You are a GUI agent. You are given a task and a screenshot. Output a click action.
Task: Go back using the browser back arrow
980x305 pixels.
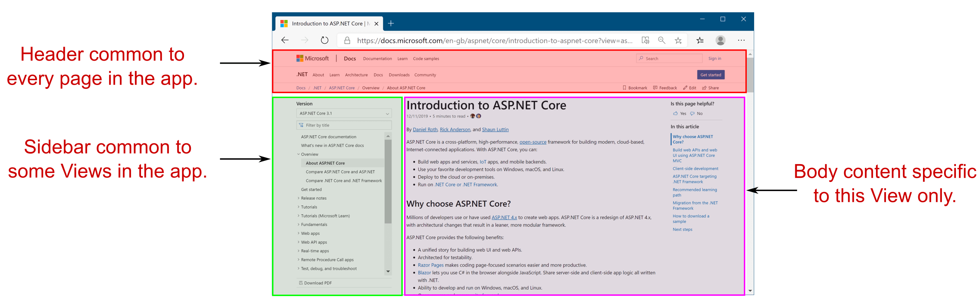pyautogui.click(x=285, y=40)
